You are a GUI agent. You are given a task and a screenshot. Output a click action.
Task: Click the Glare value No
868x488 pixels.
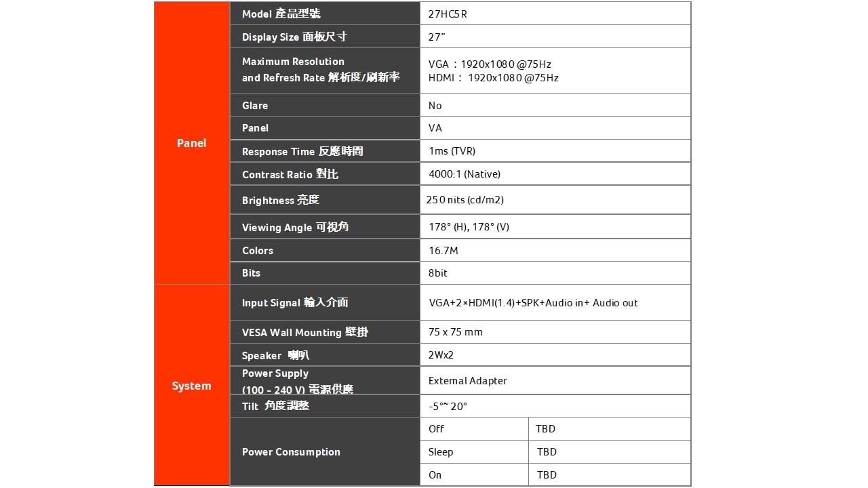435,106
